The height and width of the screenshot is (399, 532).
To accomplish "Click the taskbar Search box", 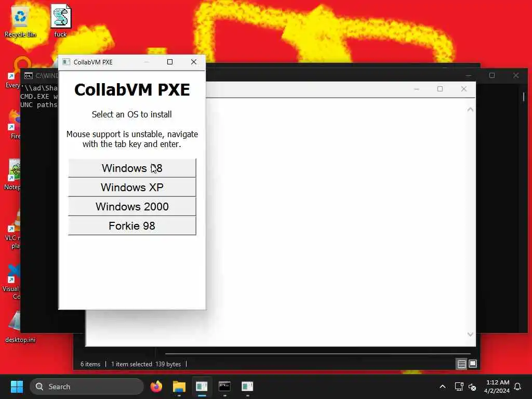I will pos(87,387).
